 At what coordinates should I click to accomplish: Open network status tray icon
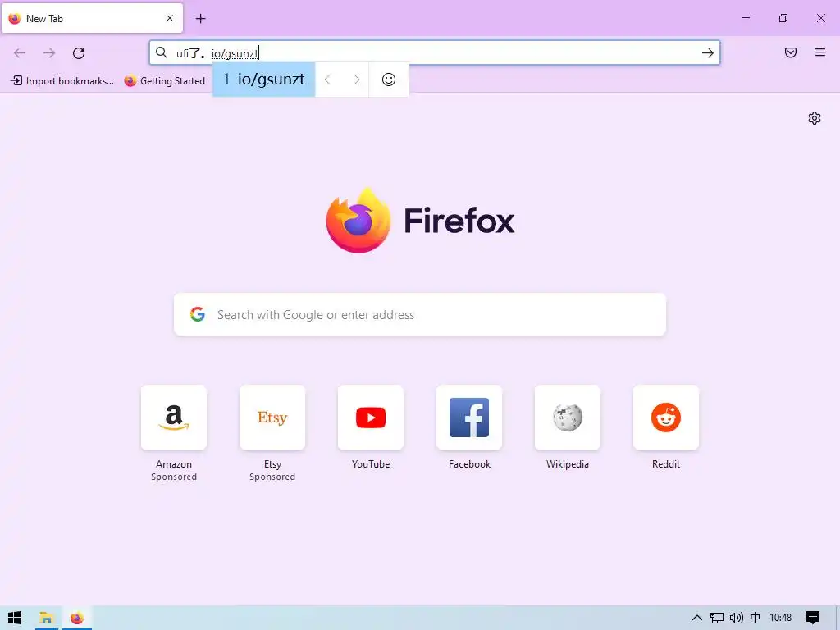pos(717,618)
